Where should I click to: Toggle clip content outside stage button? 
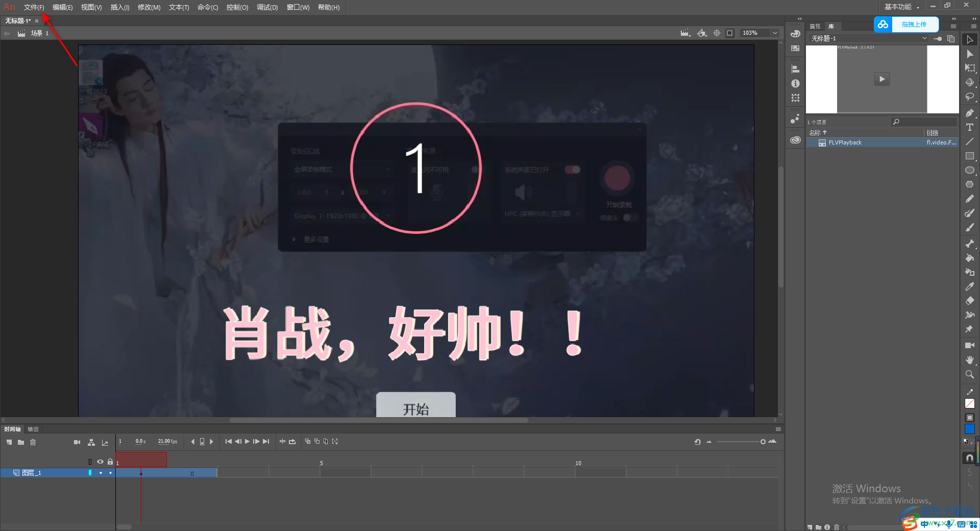tap(730, 33)
